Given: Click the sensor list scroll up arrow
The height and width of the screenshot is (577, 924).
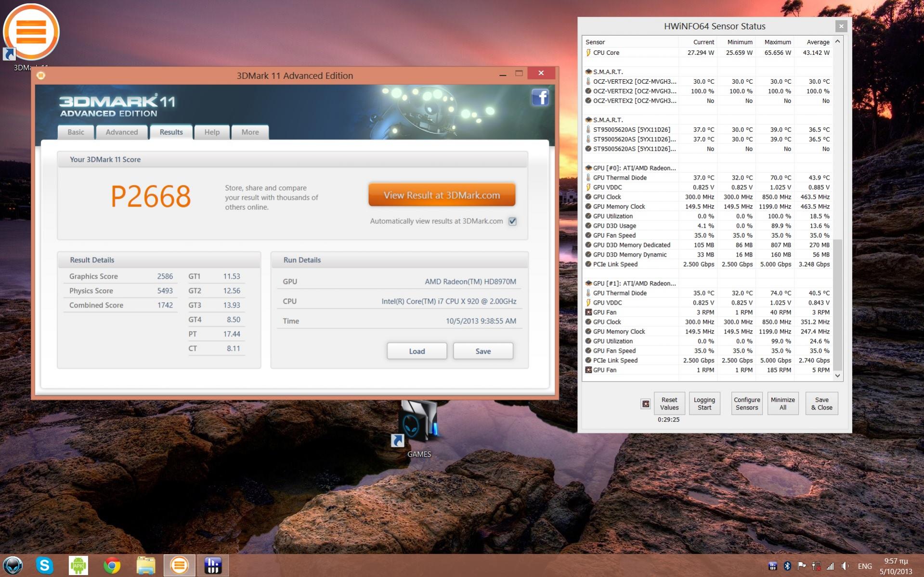Looking at the screenshot, I should pos(838,41).
